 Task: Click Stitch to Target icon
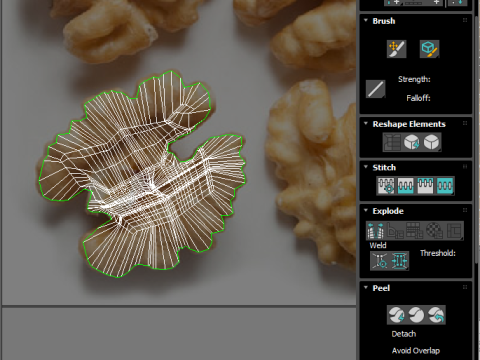click(x=386, y=186)
